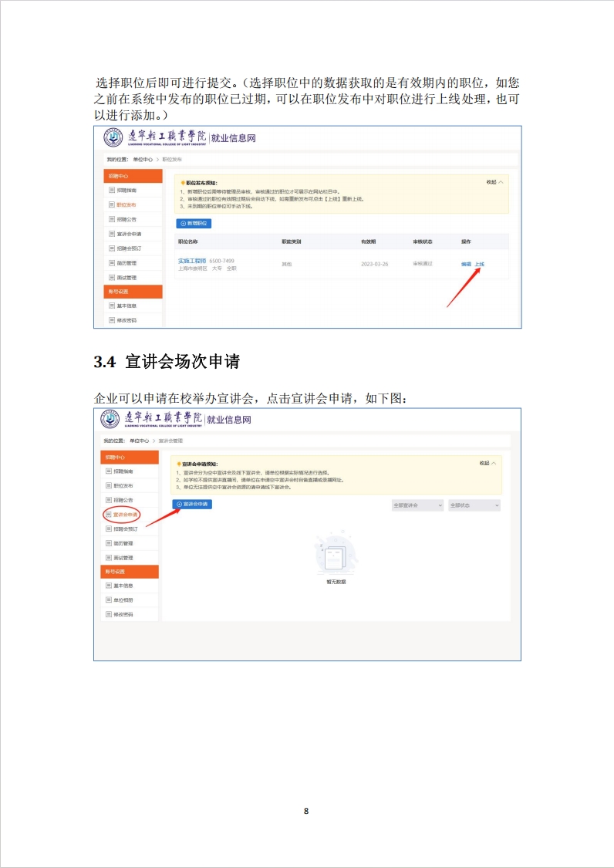Click the list icon beside 招聘公告 in 职位发布 screenshot
614x868 pixels.
point(112,219)
